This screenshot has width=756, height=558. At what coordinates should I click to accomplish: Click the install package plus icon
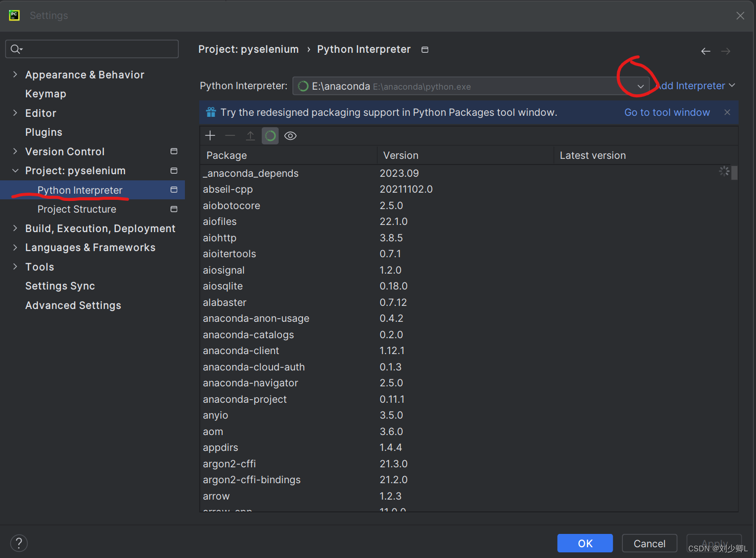(210, 136)
